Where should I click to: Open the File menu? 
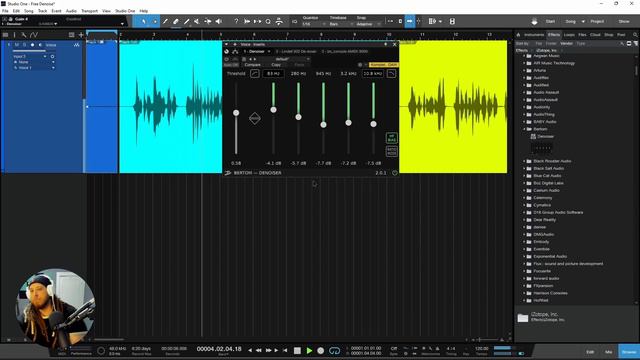tap(5, 11)
